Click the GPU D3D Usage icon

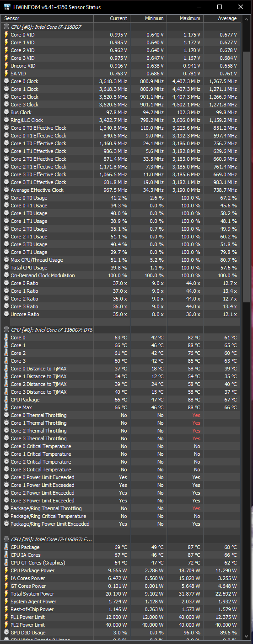click(6, 633)
